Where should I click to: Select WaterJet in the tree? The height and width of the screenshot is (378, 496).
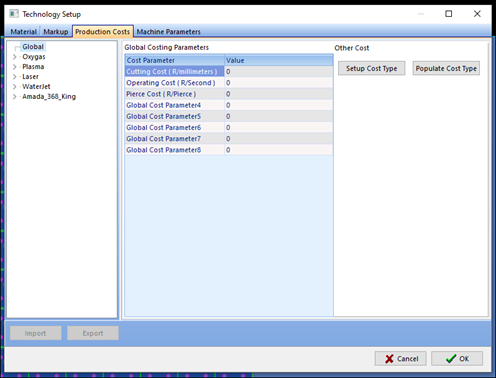tap(36, 87)
